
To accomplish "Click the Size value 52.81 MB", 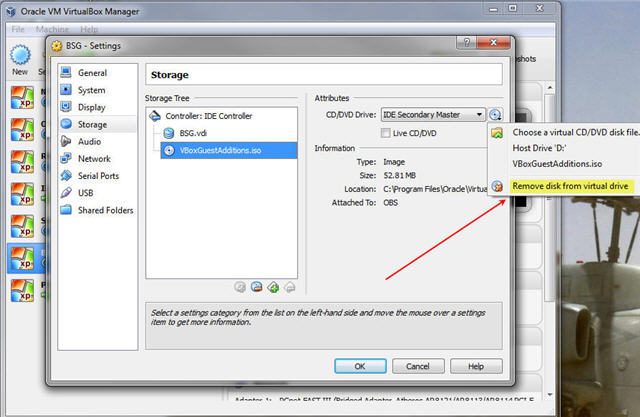I will coord(400,175).
